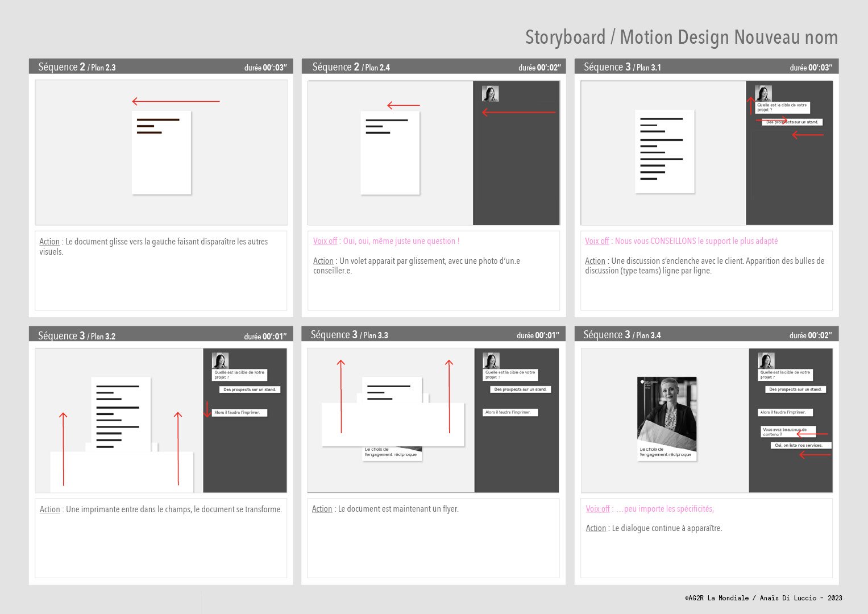The image size is (868, 614).
Task: Click the Séquence 2 / Plan 2.3 header
Action: [161, 67]
